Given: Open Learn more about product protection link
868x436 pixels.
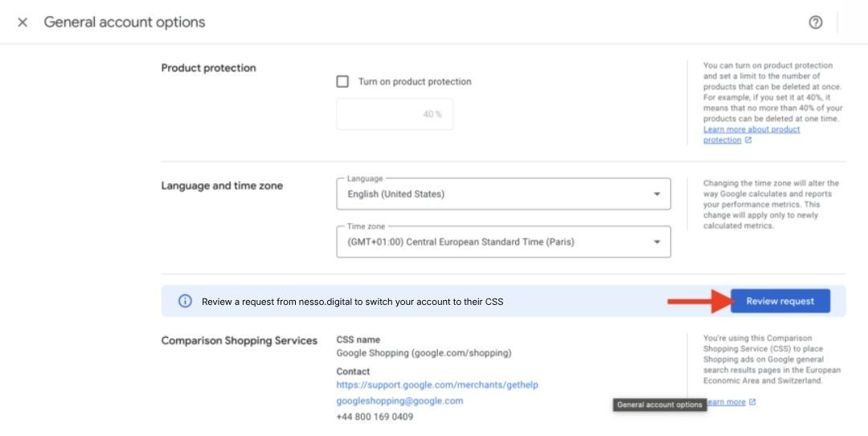Looking at the screenshot, I should click(751, 130).
